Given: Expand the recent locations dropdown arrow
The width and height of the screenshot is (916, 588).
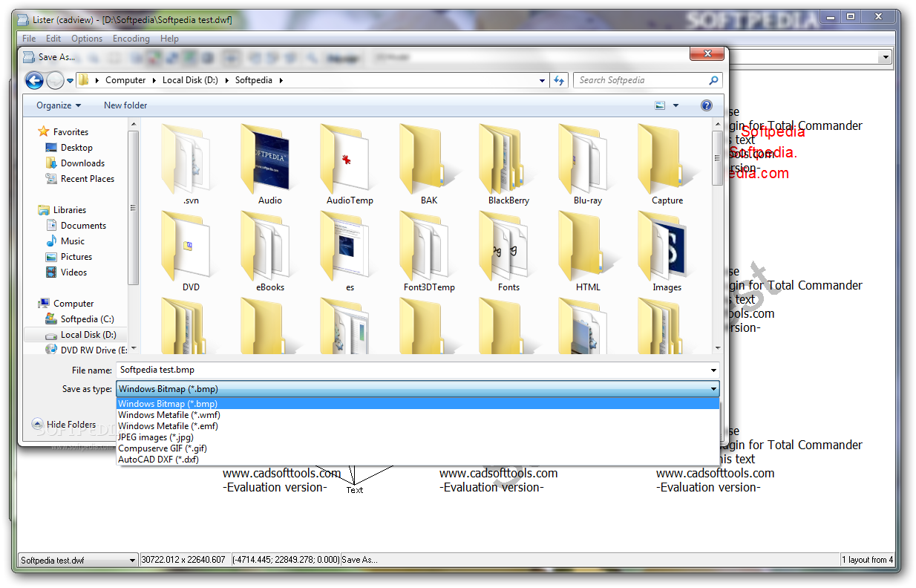Looking at the screenshot, I should tap(70, 80).
